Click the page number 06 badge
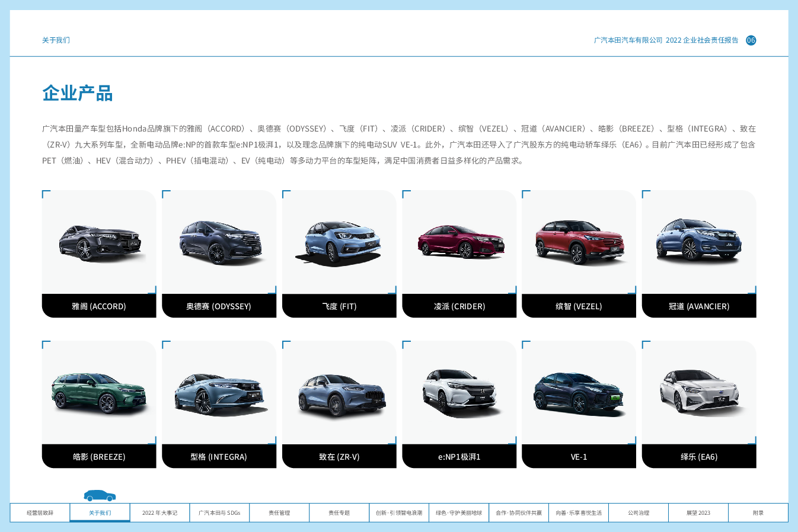The height and width of the screenshot is (532, 798). click(x=751, y=40)
